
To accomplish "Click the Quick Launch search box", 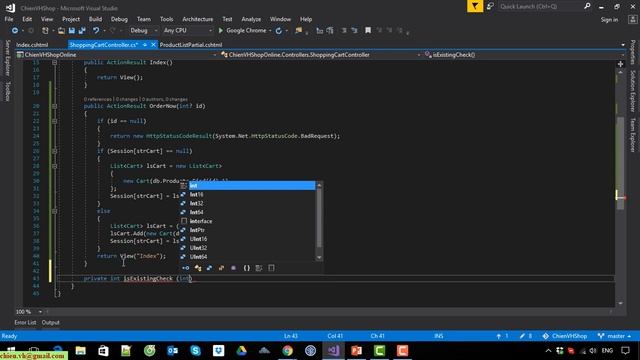I will (540, 6).
